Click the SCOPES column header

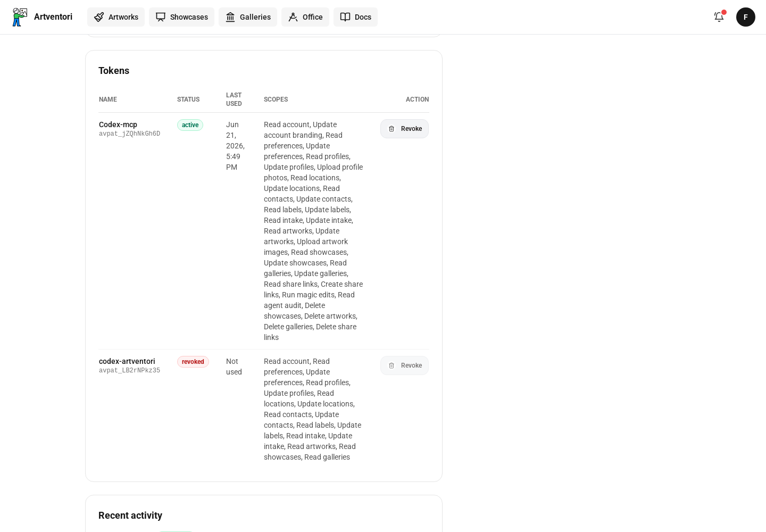276,99
